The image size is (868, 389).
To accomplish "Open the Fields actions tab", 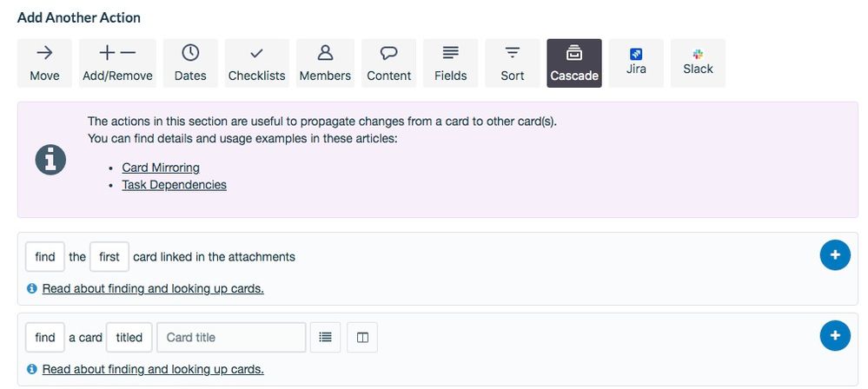I will pyautogui.click(x=451, y=63).
